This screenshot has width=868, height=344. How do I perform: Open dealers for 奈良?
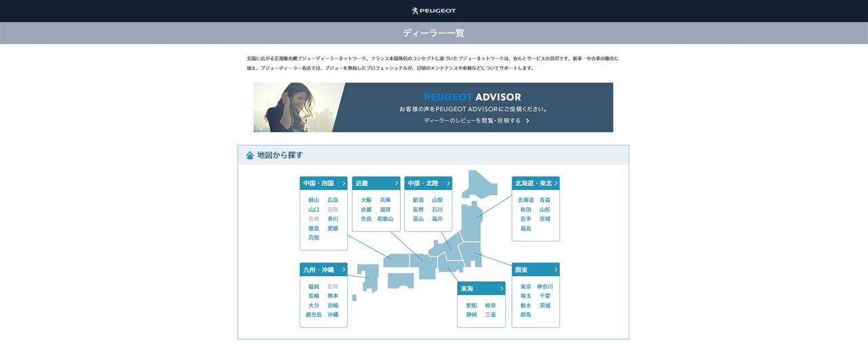[366, 219]
